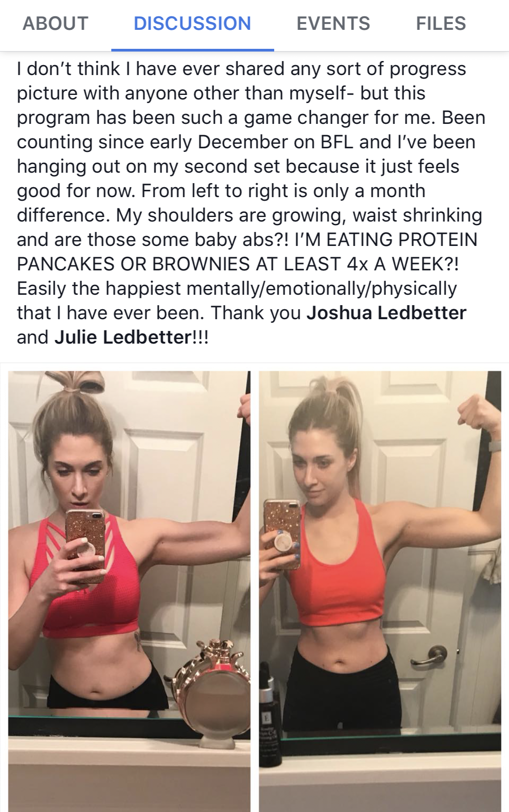Select the Discussion tab
Image resolution: width=509 pixels, height=812 pixels.
pos(192,24)
